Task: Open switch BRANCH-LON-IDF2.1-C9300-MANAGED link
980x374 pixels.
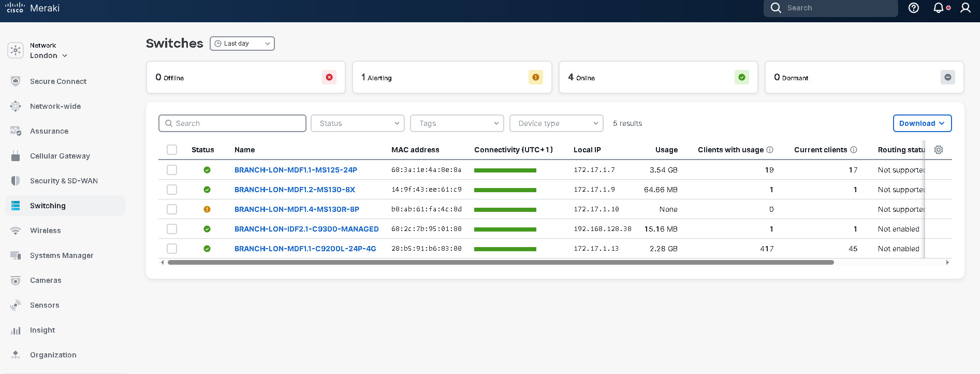Action: [306, 229]
